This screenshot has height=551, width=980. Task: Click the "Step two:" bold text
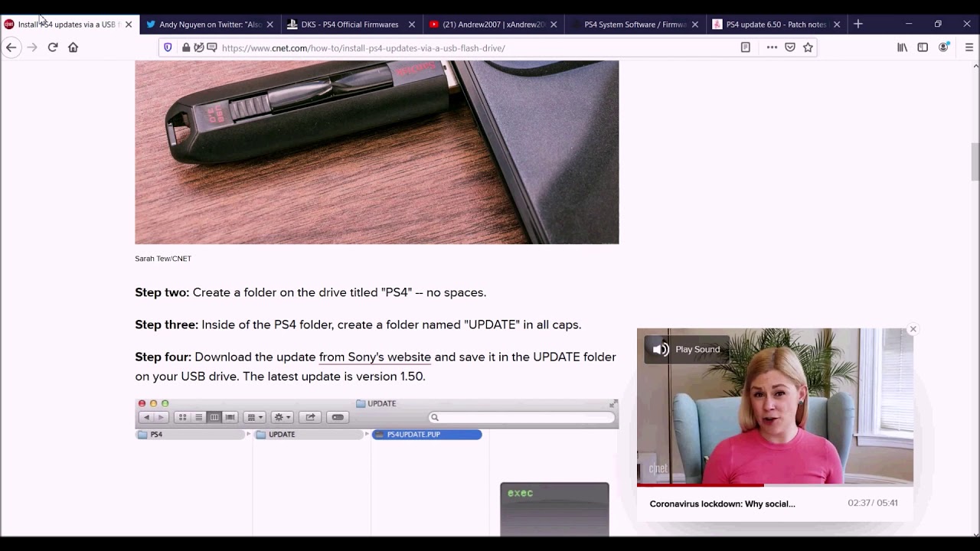(162, 292)
